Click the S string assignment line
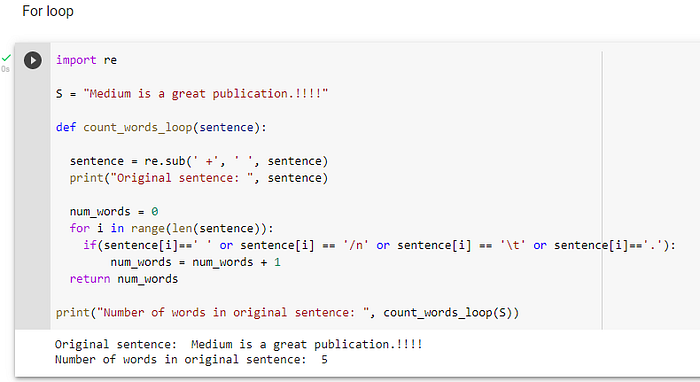The image size is (700, 382). (x=192, y=94)
